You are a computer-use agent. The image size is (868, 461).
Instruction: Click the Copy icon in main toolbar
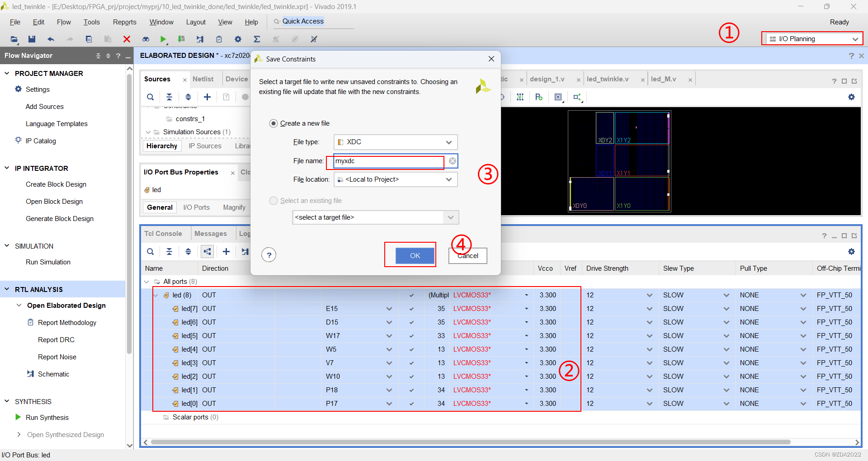pyautogui.click(x=89, y=39)
